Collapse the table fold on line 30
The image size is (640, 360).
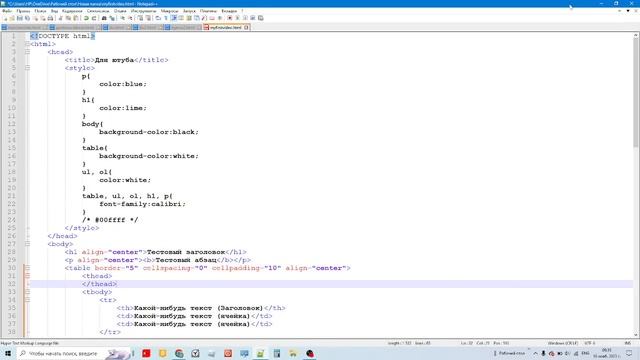coord(27,268)
